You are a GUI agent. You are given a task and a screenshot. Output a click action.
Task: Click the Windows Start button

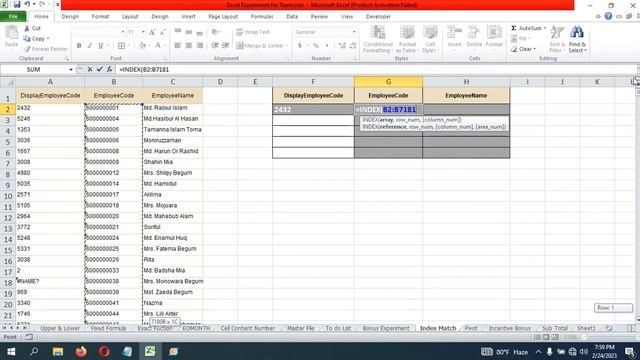tap(11, 351)
